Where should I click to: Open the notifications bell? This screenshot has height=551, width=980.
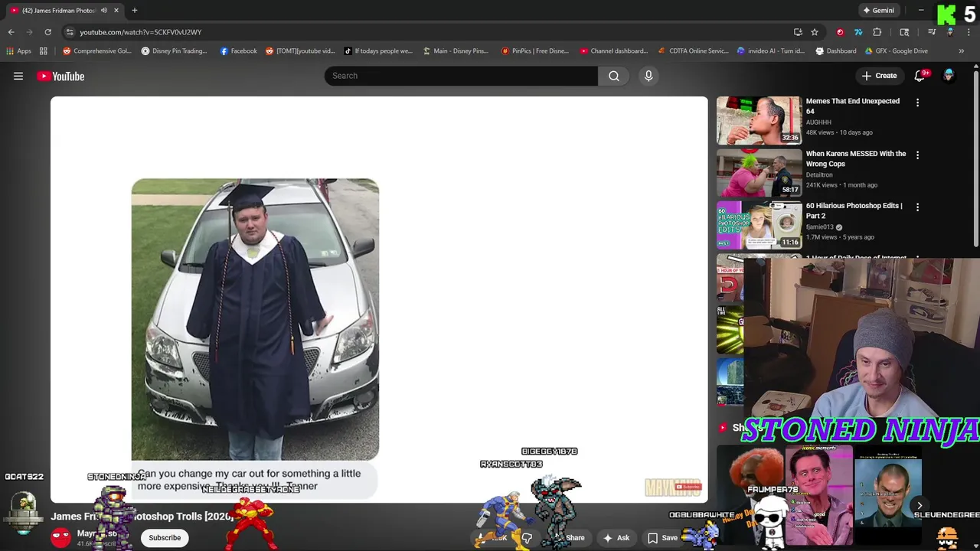pos(921,76)
